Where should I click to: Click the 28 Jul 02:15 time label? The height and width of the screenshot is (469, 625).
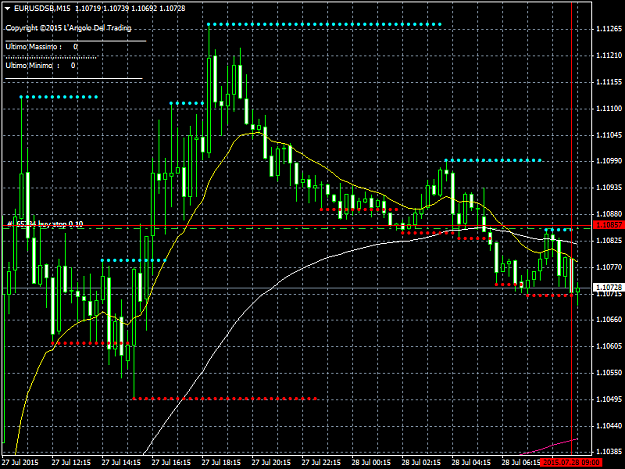(x=421, y=463)
